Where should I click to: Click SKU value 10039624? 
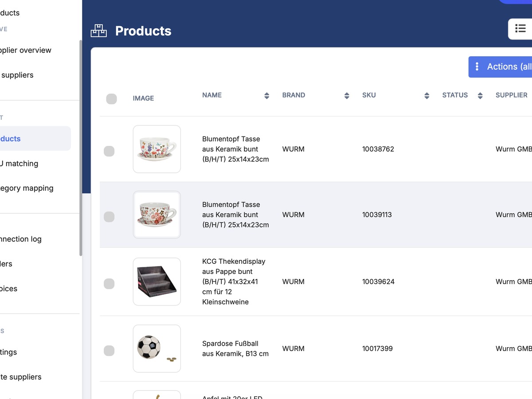378,282
